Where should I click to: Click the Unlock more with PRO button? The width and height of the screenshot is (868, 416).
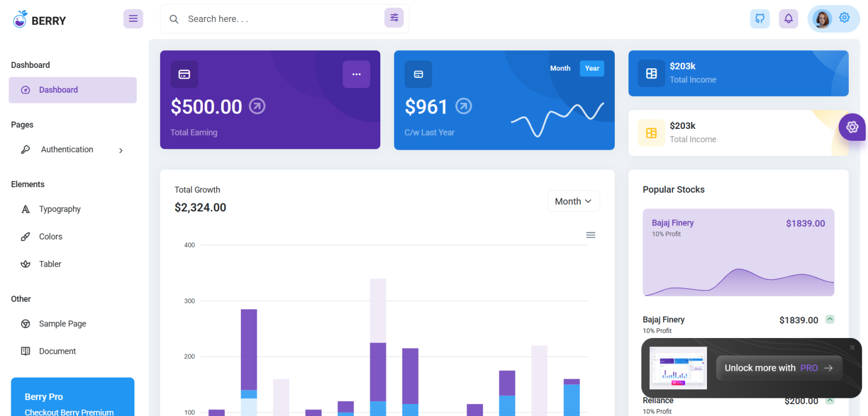[778, 367]
